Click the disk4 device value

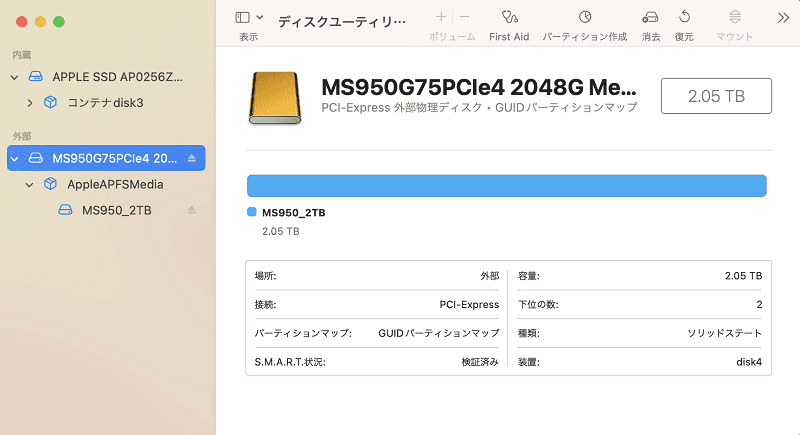[749, 362]
